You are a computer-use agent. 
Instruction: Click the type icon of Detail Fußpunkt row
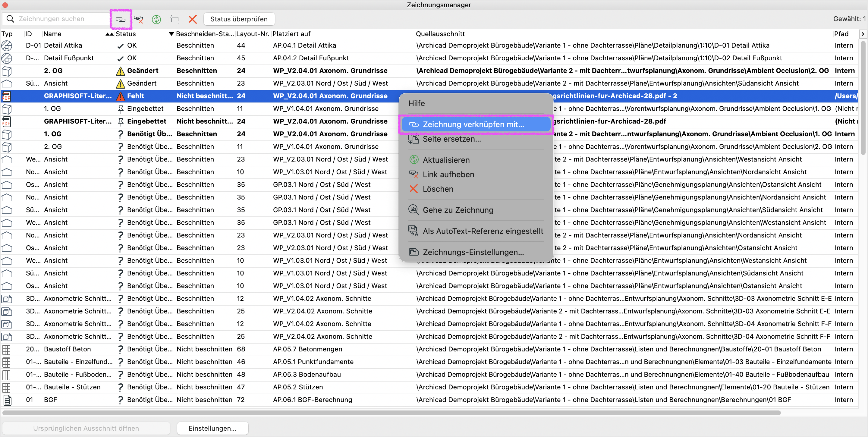(x=6, y=58)
